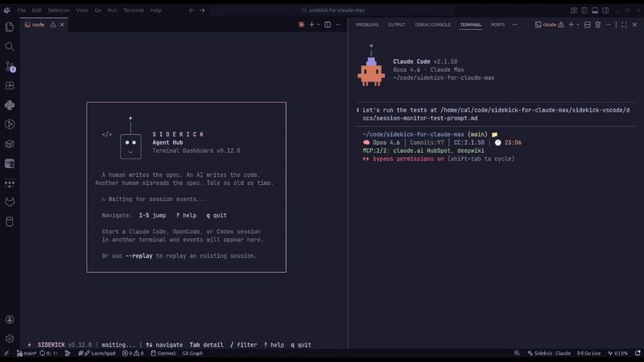
Task: Toggle the bottom panel from title bar
Action: pos(595,10)
